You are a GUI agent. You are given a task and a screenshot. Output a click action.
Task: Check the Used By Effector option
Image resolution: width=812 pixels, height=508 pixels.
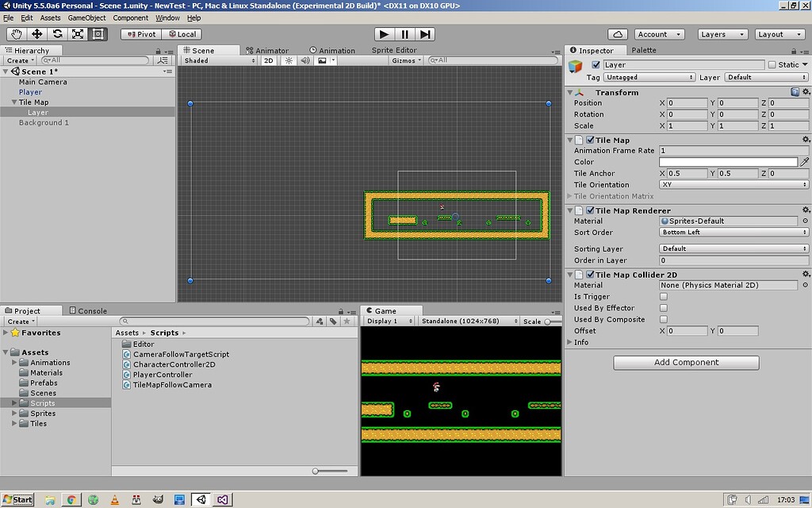click(663, 308)
